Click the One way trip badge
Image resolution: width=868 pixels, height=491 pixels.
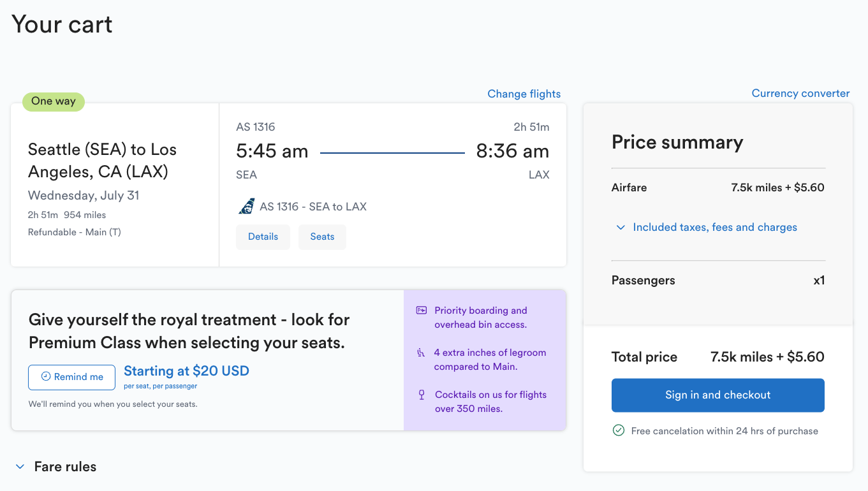[x=54, y=101]
